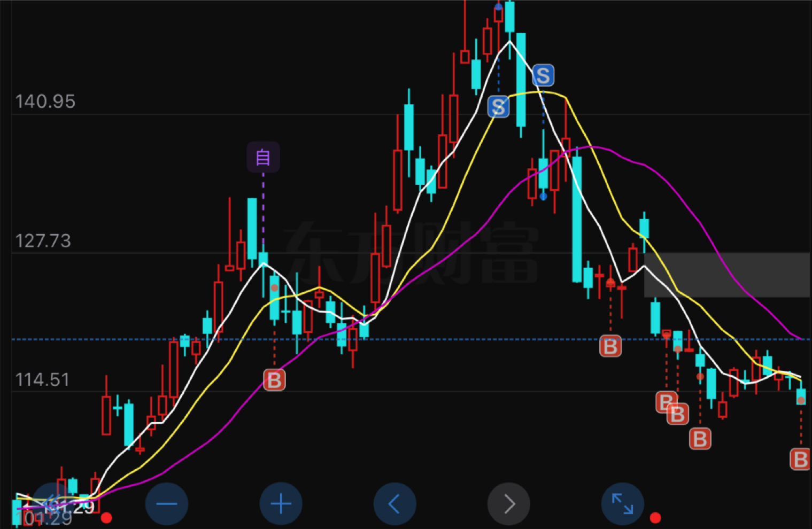Image resolution: width=812 pixels, height=529 pixels.
Task: Move chart left with the left arrow button
Action: click(395, 503)
